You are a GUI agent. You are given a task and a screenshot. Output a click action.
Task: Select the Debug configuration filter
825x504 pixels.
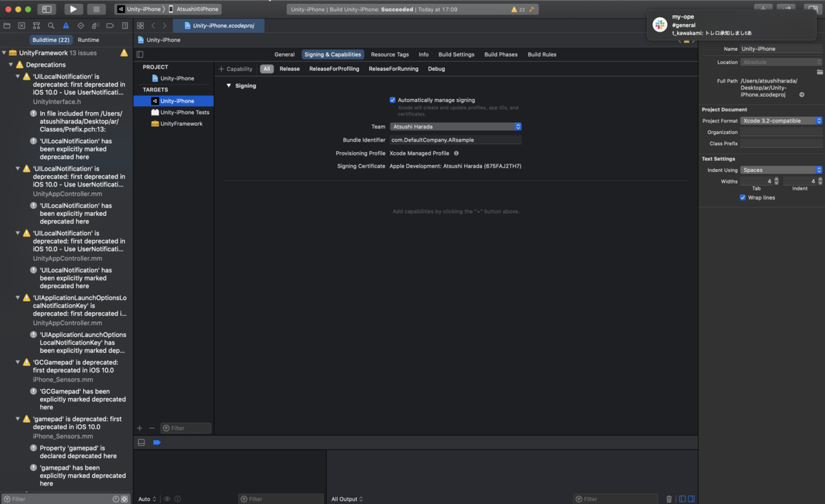(437, 69)
